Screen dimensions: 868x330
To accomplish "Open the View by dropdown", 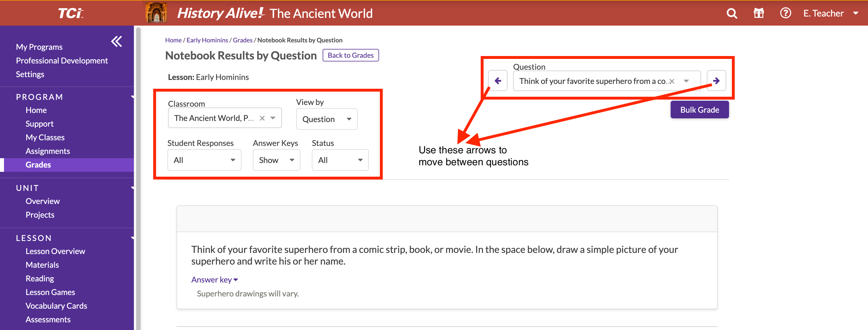I will (327, 119).
